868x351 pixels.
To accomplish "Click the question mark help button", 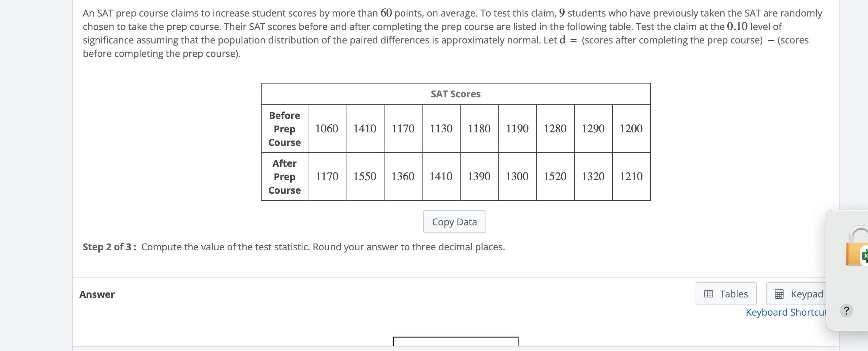I will tap(846, 310).
